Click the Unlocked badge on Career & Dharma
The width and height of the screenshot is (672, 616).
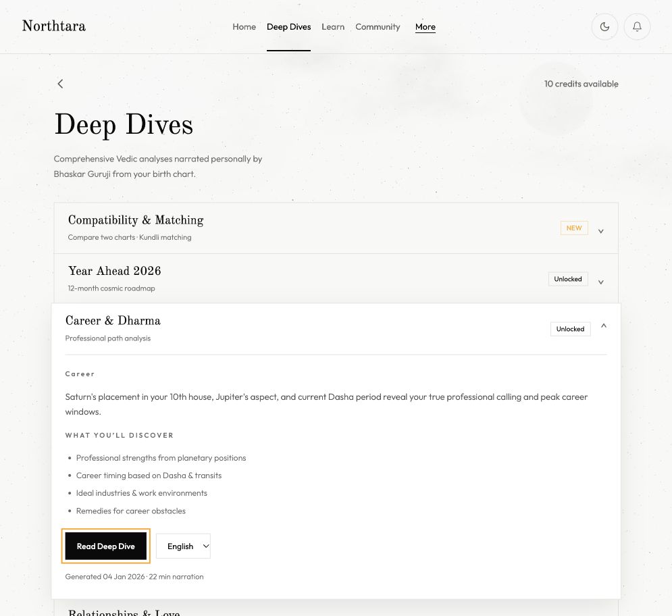[x=570, y=329]
